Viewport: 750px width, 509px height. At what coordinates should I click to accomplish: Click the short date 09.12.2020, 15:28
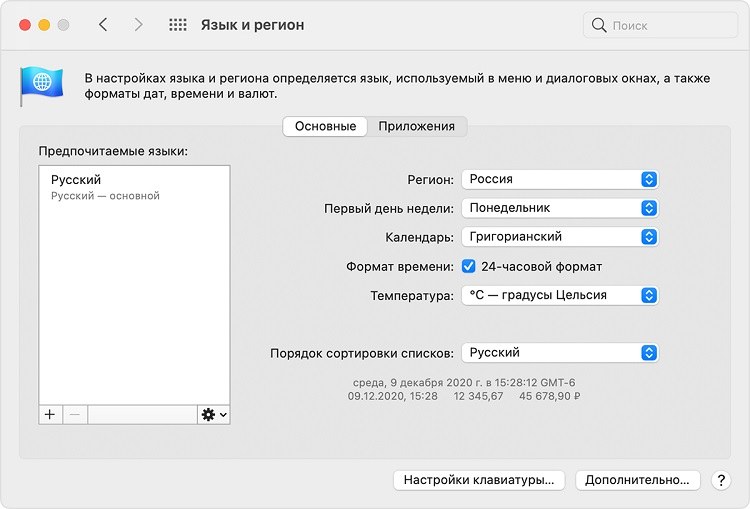(x=392, y=396)
